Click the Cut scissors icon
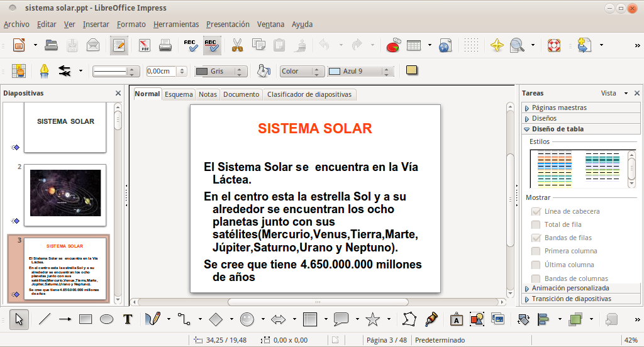Image resolution: width=644 pixels, height=347 pixels. coord(237,45)
